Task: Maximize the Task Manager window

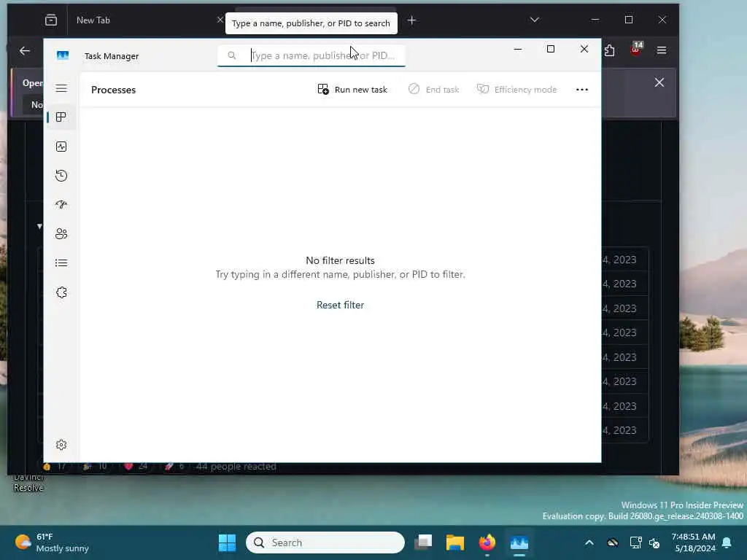Action: tap(551, 49)
